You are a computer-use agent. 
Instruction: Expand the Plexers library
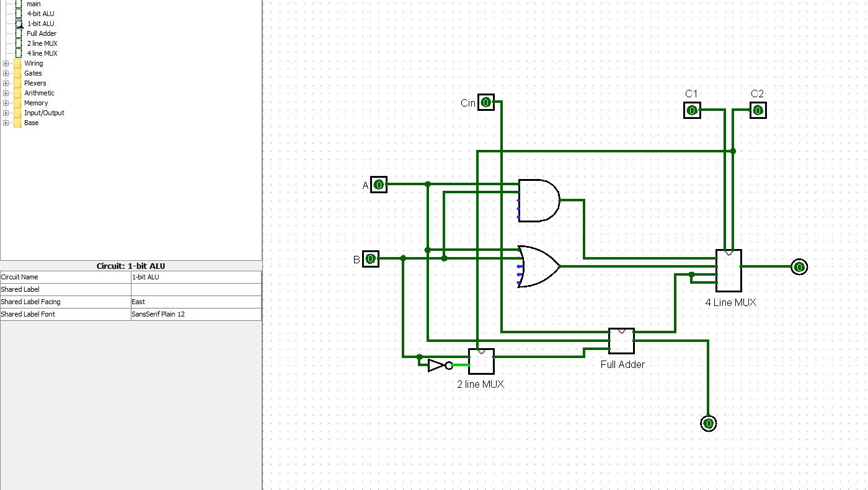[x=6, y=83]
